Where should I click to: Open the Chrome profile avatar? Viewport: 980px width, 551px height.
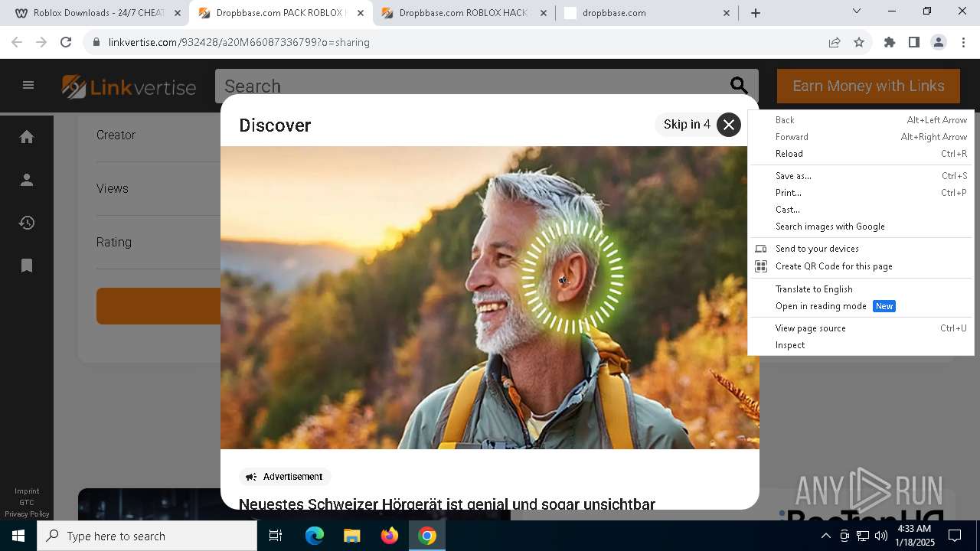[x=939, y=42]
